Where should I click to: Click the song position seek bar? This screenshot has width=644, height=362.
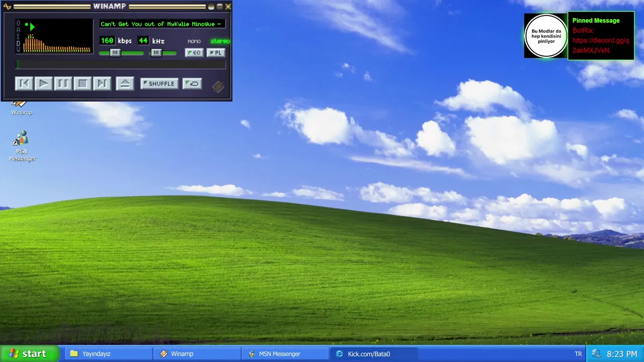[x=121, y=64]
